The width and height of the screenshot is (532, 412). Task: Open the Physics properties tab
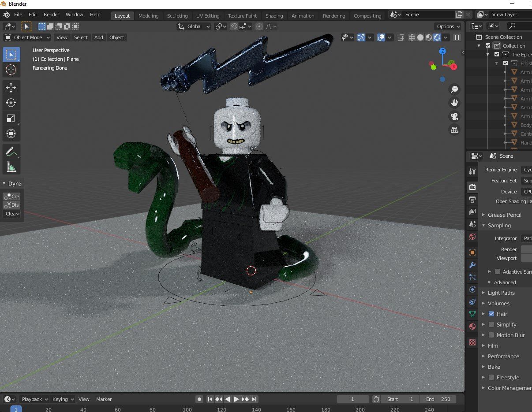click(x=472, y=290)
